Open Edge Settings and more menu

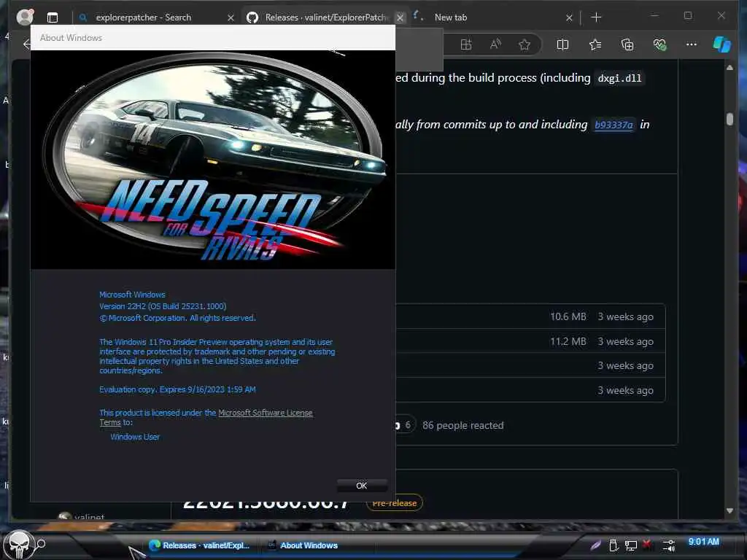click(x=692, y=44)
